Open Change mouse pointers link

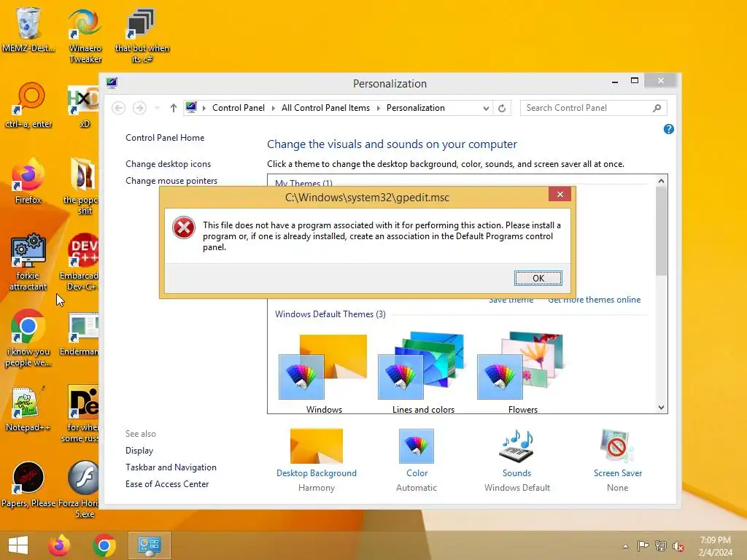click(x=171, y=181)
